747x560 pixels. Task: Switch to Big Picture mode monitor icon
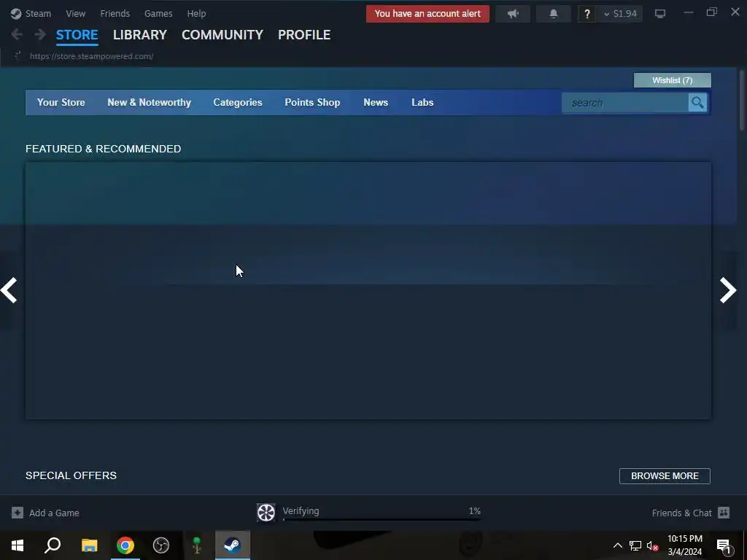659,14
